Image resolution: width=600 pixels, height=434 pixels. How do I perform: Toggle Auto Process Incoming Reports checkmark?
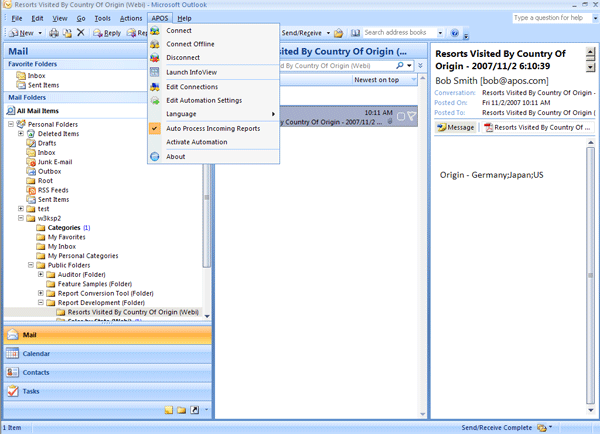pos(155,129)
